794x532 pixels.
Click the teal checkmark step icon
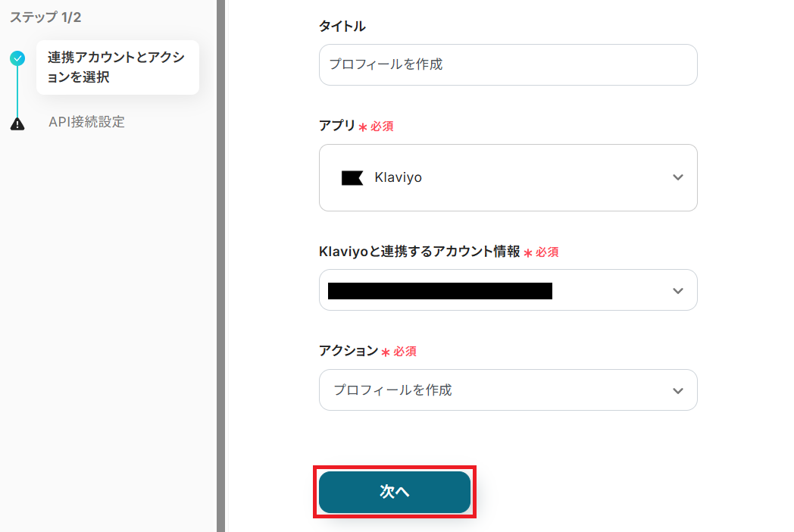click(17, 58)
